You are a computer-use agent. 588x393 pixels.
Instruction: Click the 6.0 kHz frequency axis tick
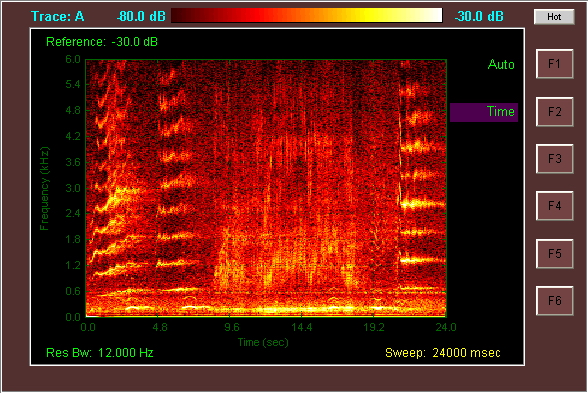point(73,59)
